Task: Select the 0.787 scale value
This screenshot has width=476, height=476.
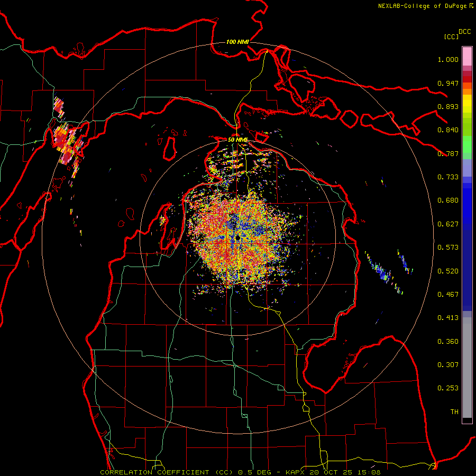Action: 448,153
